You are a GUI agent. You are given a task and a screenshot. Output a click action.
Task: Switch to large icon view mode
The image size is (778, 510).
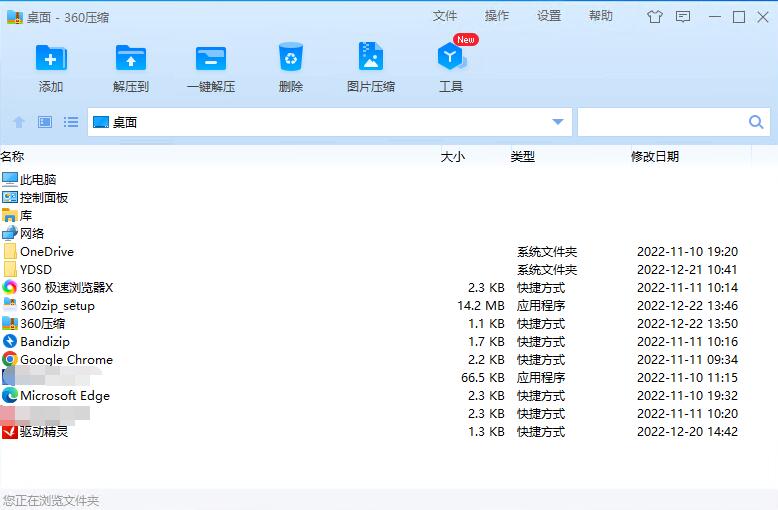45,122
